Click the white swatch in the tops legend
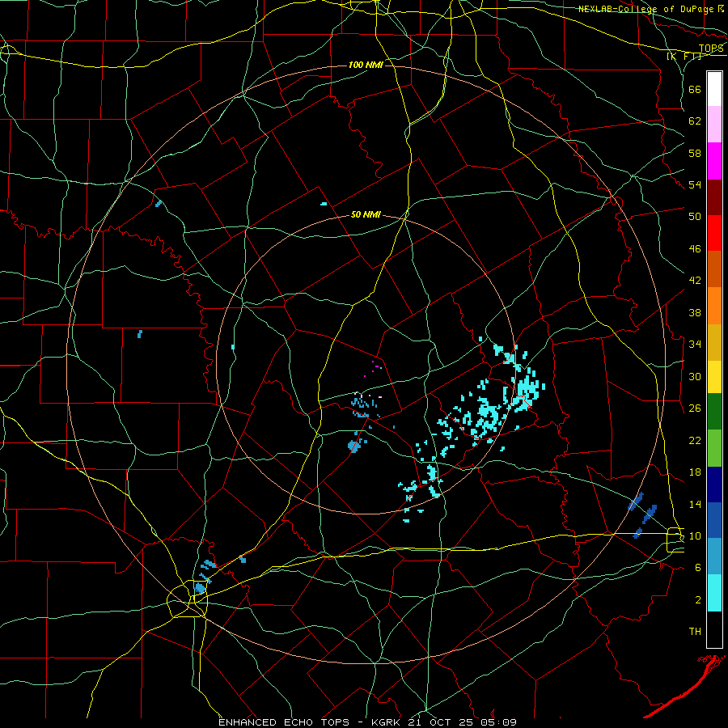Screen dimensions: 728x728 pos(714,89)
